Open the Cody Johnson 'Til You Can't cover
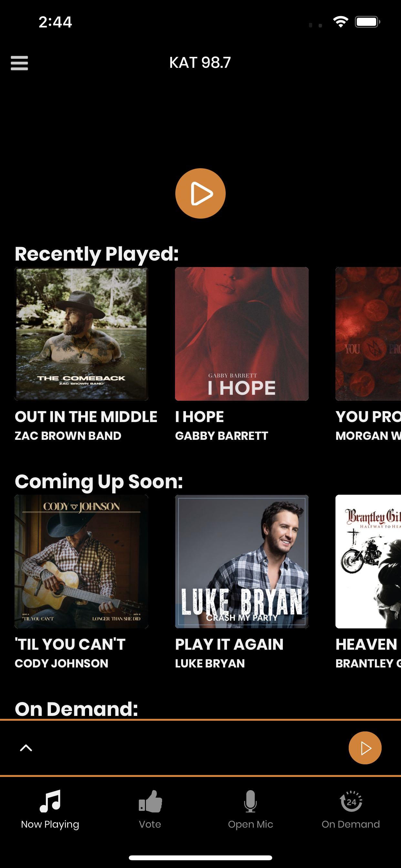Screen dimensions: 401x868 81,561
